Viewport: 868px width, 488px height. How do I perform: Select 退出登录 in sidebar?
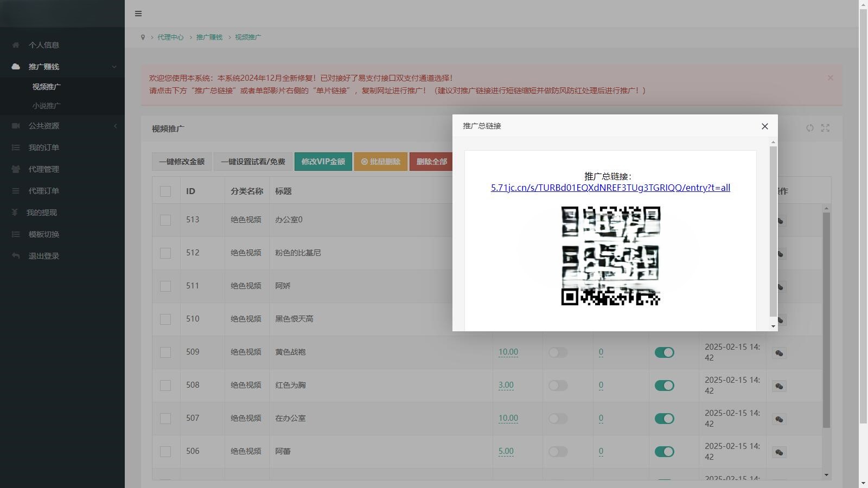click(44, 256)
